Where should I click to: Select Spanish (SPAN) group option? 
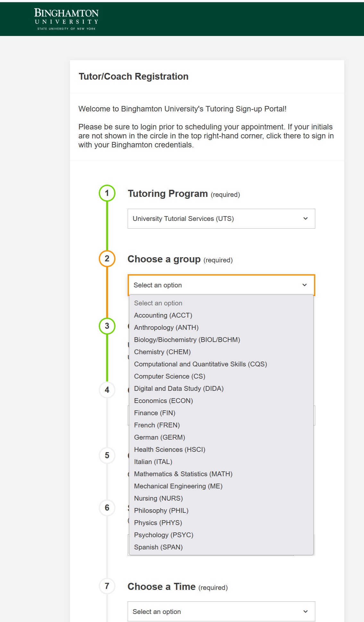pyautogui.click(x=158, y=547)
